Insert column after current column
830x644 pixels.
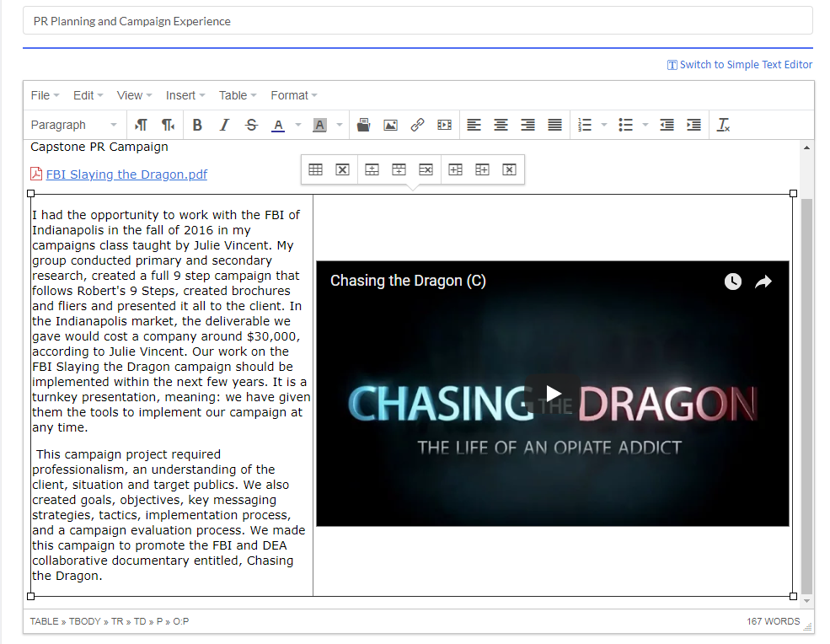pos(482,169)
